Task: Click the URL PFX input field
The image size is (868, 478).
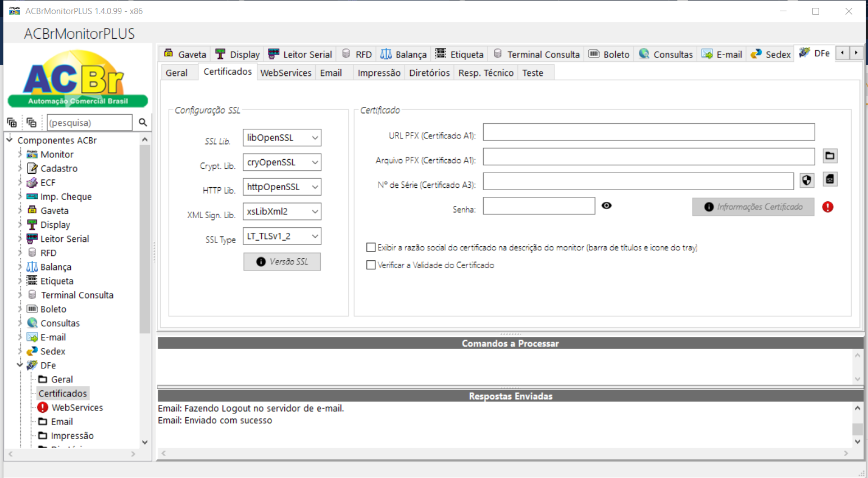Action: [649, 132]
